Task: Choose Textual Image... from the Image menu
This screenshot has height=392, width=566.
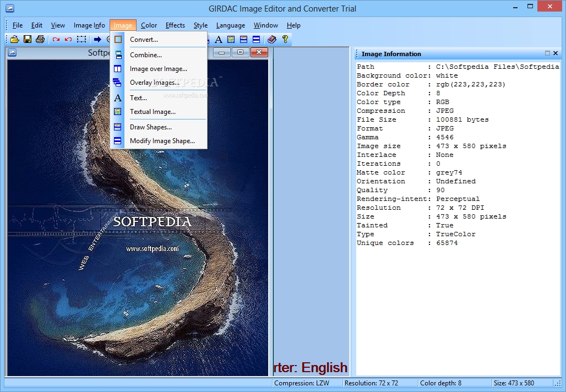Action: pyautogui.click(x=159, y=112)
